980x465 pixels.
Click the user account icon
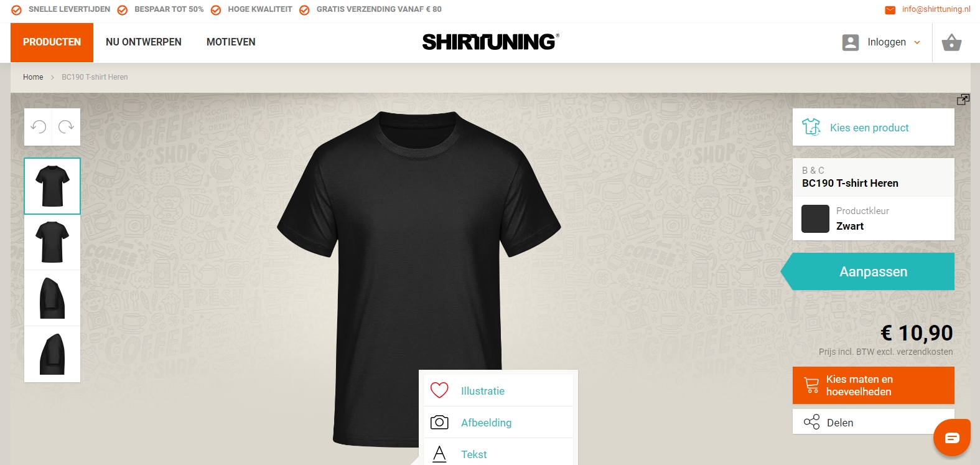851,42
